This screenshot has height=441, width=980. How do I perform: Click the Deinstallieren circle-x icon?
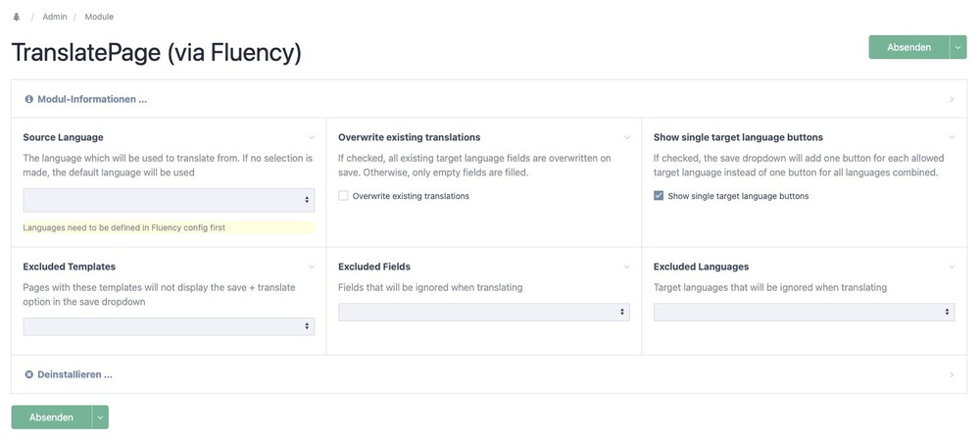tap(28, 374)
